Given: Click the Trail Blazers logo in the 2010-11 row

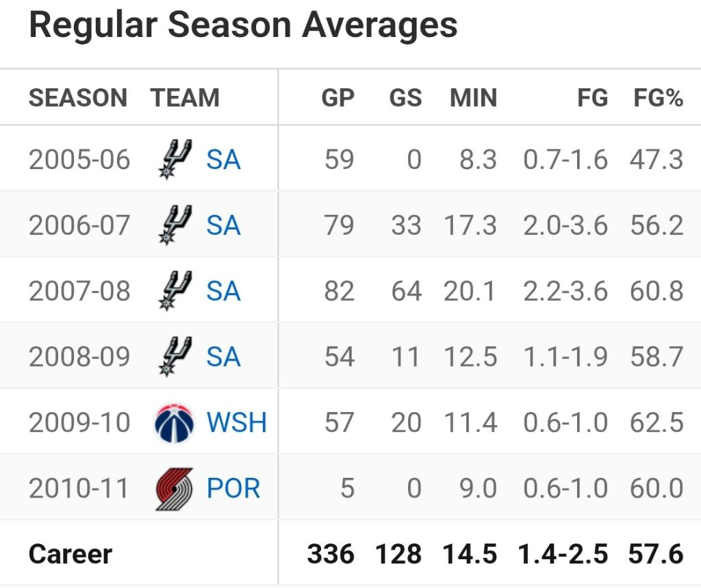Looking at the screenshot, I should point(175,489).
